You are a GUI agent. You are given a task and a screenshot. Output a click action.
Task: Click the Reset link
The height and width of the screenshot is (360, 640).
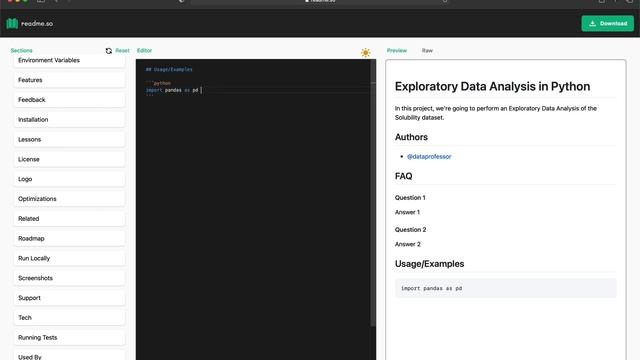pos(122,51)
